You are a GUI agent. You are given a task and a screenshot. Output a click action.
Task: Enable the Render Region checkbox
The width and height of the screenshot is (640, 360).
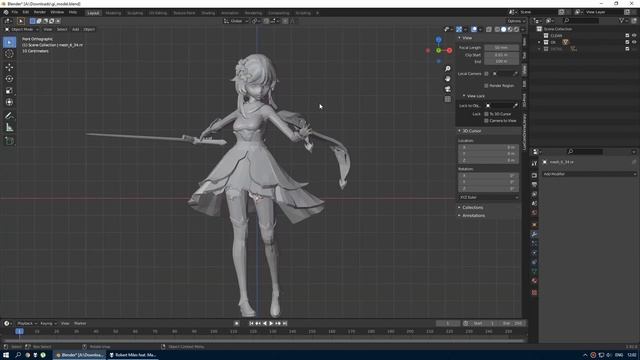coord(486,86)
